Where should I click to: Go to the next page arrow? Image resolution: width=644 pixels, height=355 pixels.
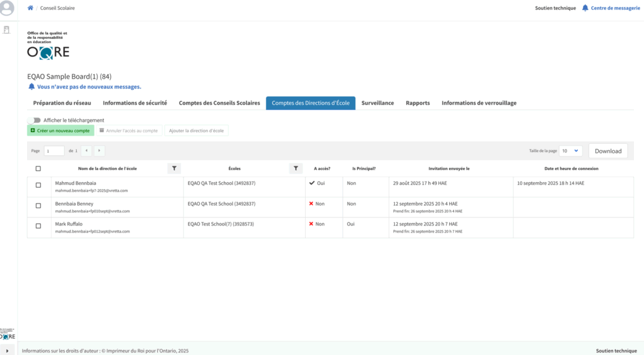(x=99, y=151)
